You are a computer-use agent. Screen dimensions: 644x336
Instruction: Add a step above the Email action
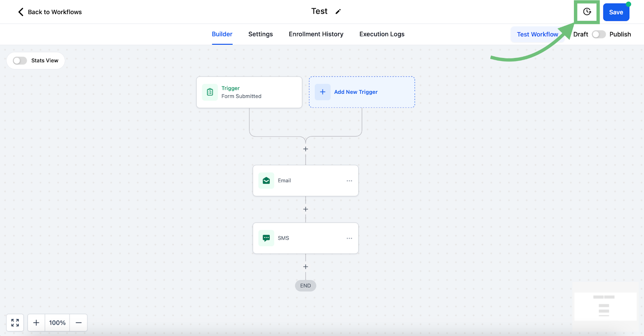click(x=305, y=149)
